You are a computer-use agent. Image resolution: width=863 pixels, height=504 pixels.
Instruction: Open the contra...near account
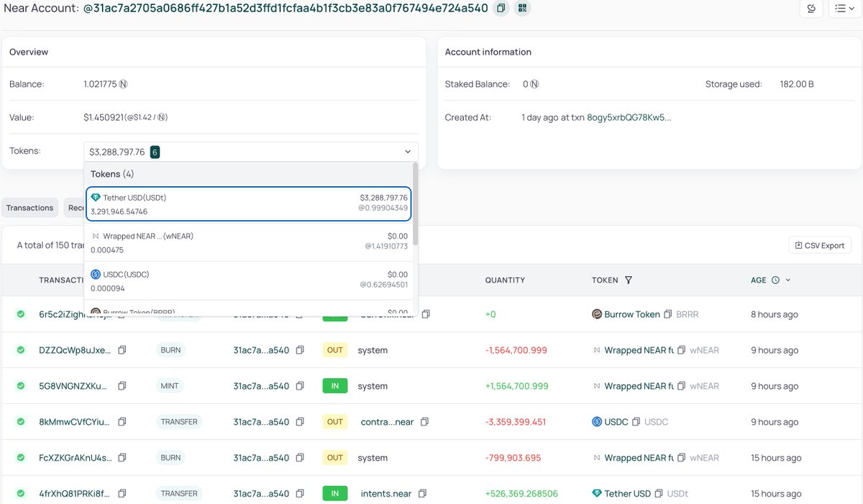388,422
